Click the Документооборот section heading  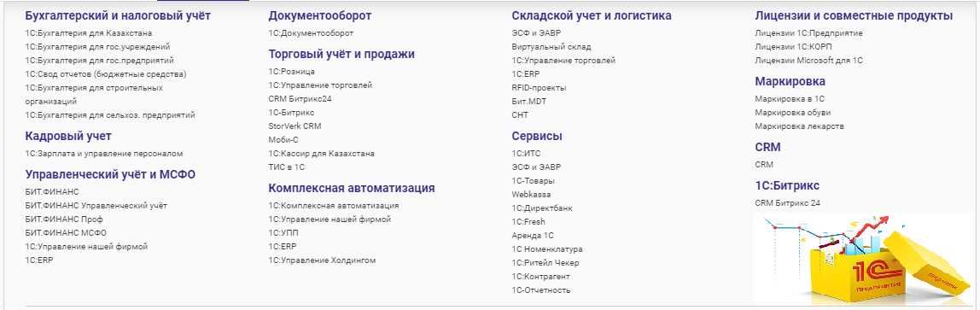tap(320, 15)
